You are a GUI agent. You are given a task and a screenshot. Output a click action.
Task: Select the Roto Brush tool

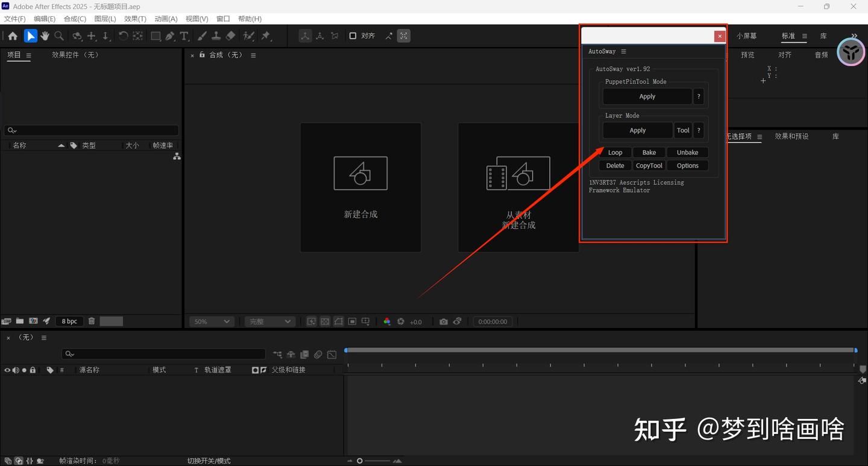pyautogui.click(x=248, y=36)
